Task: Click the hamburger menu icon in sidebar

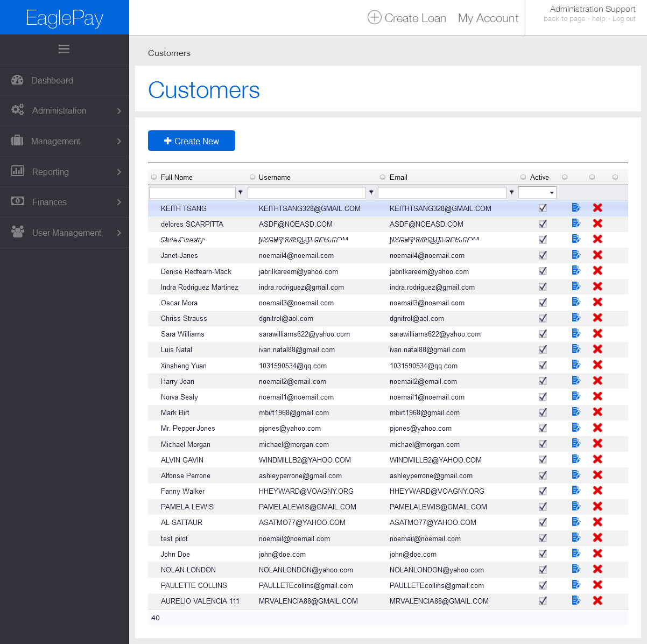Action: pyautogui.click(x=64, y=50)
